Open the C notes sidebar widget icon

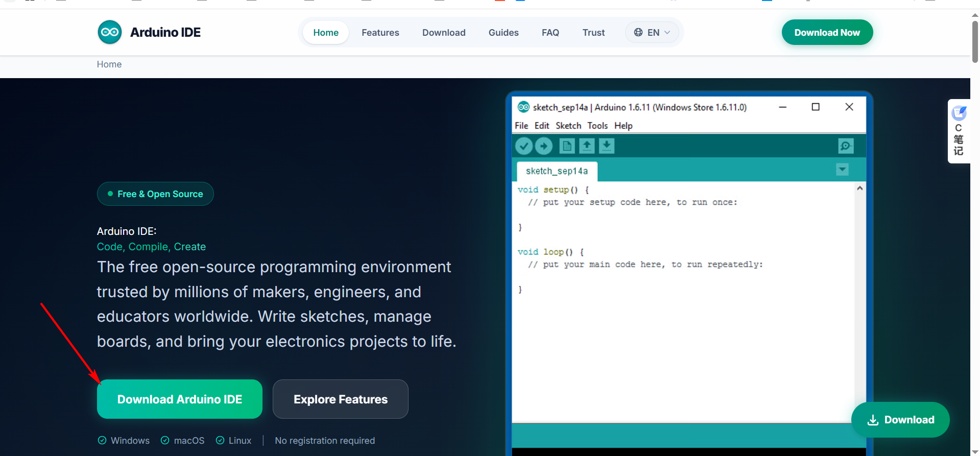click(x=959, y=113)
